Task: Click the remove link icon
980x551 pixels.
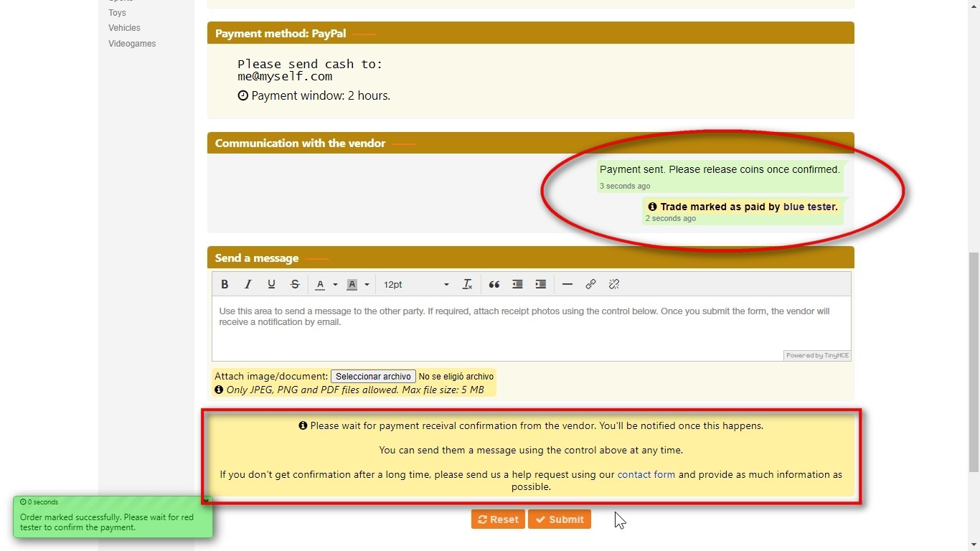Action: point(614,284)
